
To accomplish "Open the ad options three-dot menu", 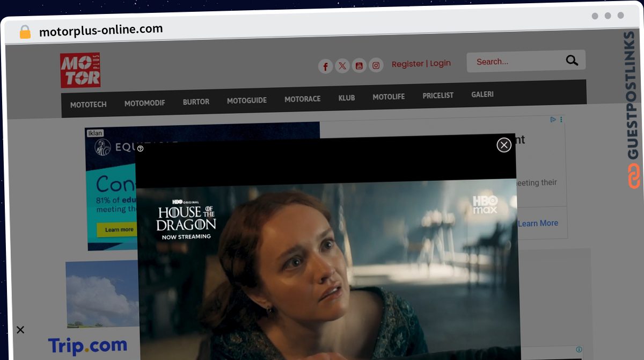I will 561,119.
